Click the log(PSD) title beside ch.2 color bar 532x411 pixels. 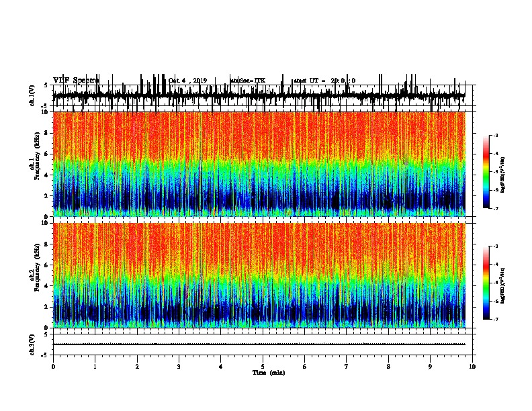503,285
